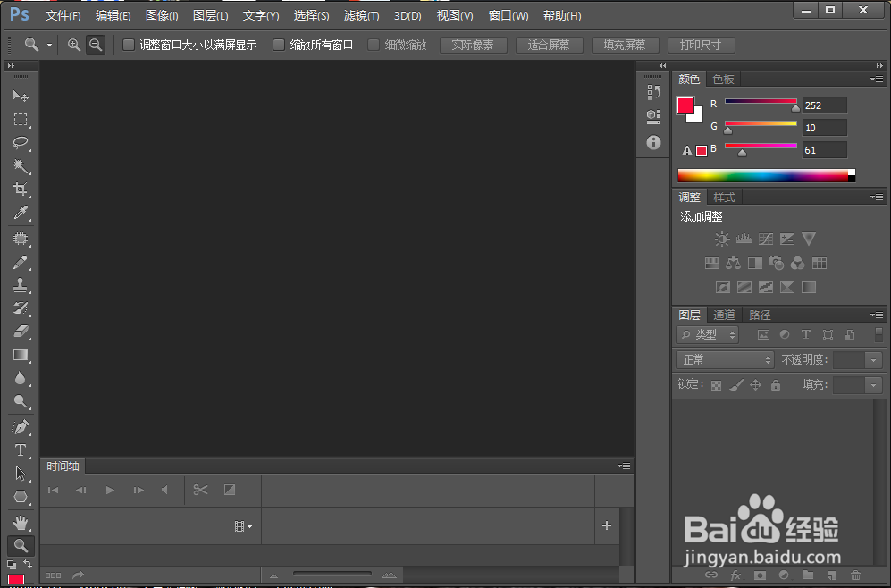Swap foreground and background colors
Image resolution: width=891 pixels, height=588 pixels.
[x=28, y=564]
